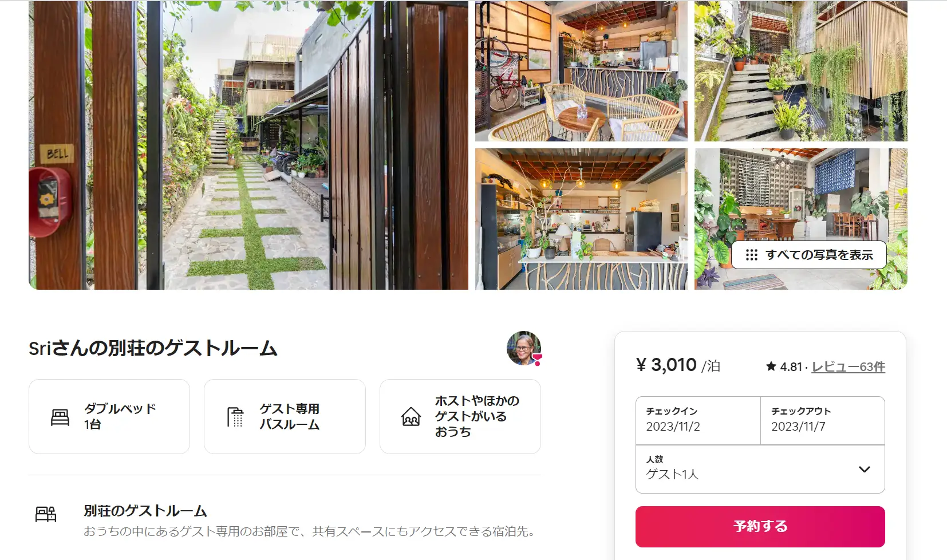This screenshot has height=560, width=947.
Task: Click the 予約する reserve button
Action: (760, 526)
